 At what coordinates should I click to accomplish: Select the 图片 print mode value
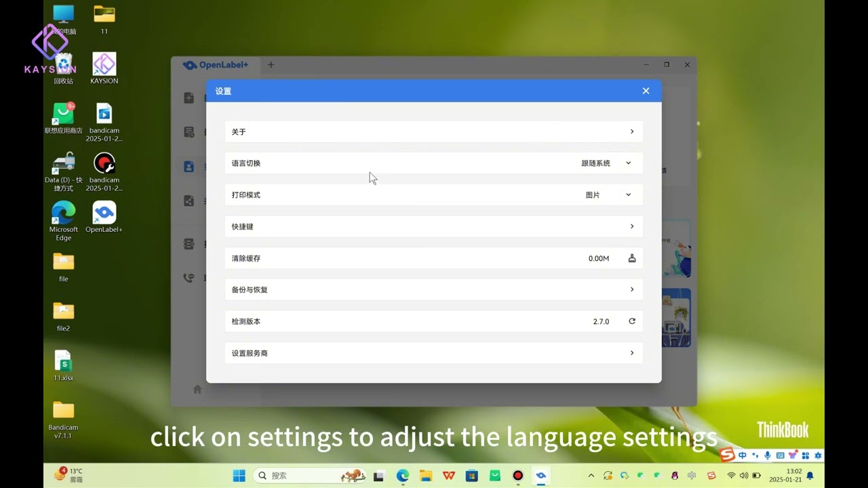(x=593, y=195)
